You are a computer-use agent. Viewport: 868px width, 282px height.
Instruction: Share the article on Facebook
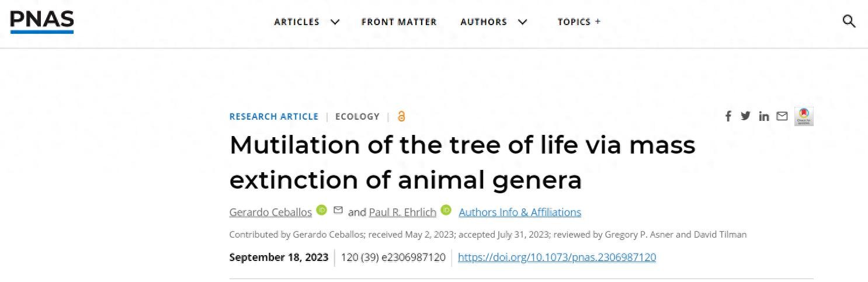tap(728, 116)
